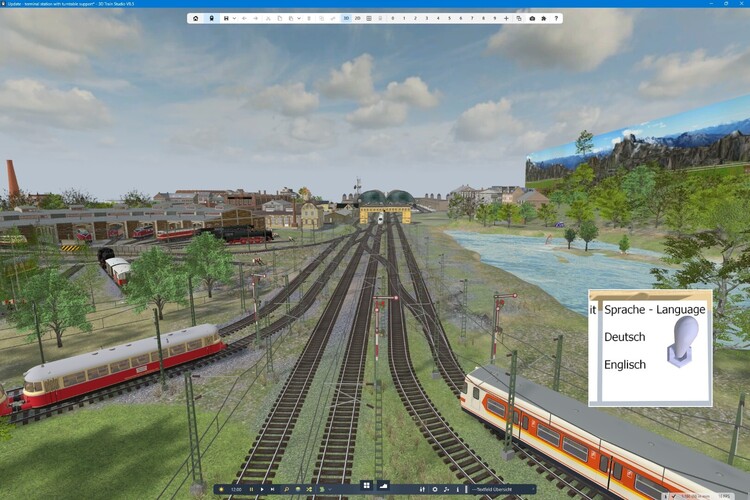This screenshot has height=500, width=750.
Task: Open the search magnifier icon in bottom bar
Action: [x=287, y=489]
